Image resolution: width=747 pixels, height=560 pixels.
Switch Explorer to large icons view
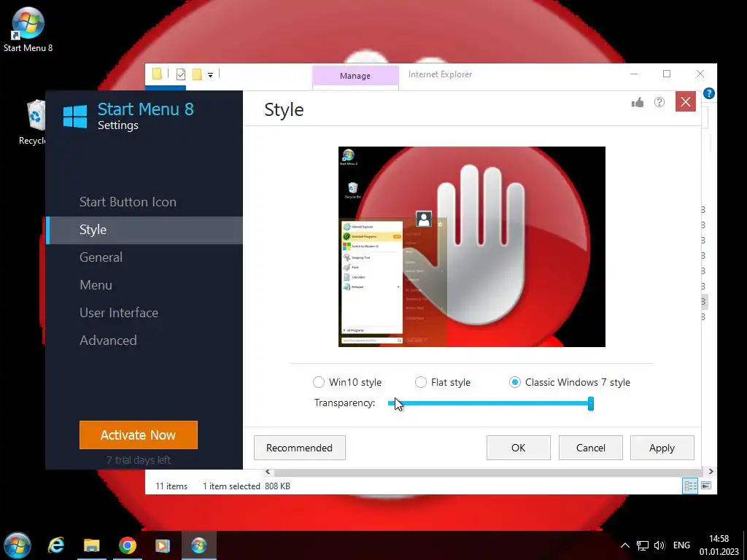[x=706, y=486]
